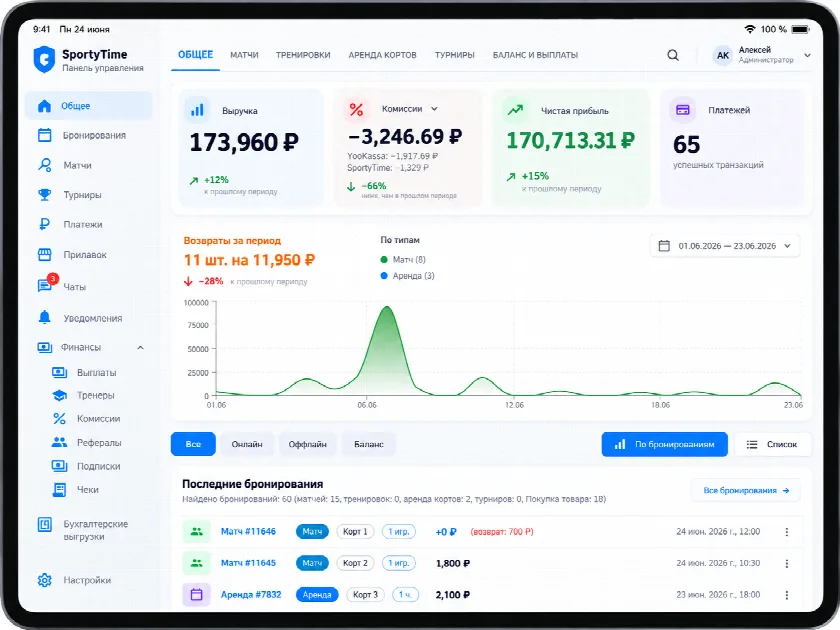
Task: Select the Оффлайн filter
Action: (x=308, y=444)
